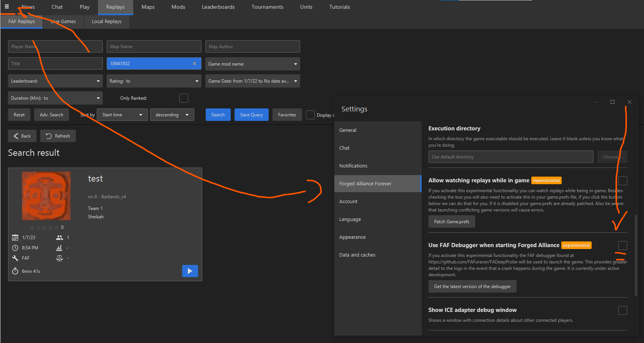Enable Only Ranked checkbox

[184, 98]
